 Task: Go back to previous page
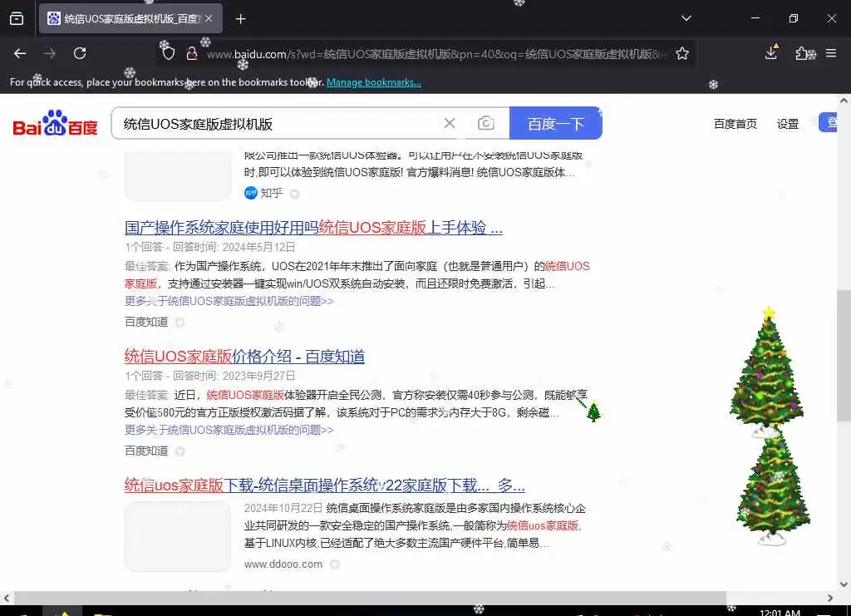pyautogui.click(x=20, y=53)
